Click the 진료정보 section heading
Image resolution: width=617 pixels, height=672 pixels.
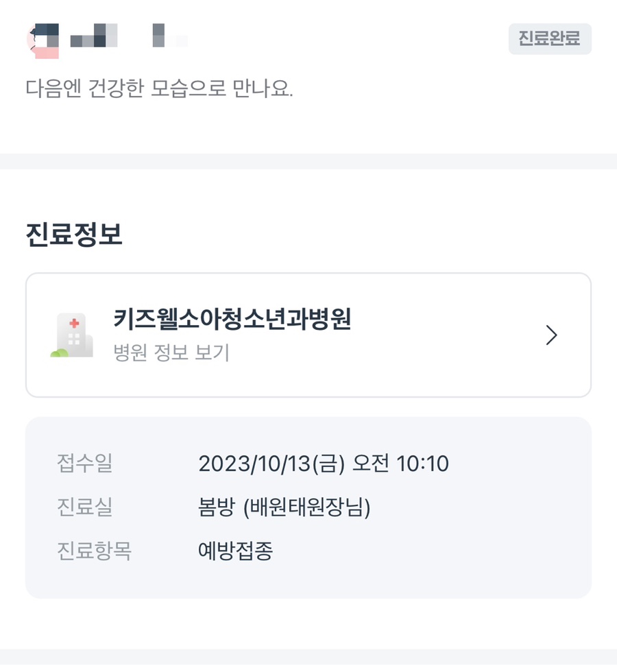pyautogui.click(x=74, y=235)
